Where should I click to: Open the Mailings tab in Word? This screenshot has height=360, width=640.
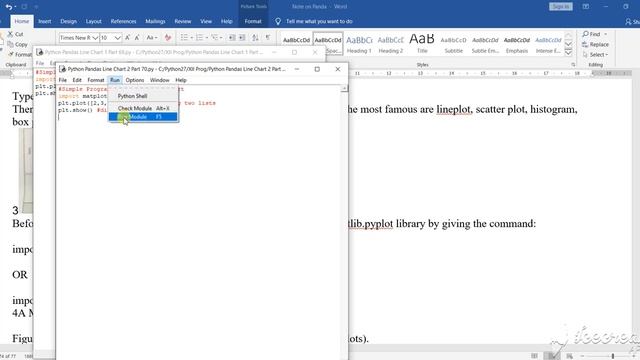(x=155, y=21)
